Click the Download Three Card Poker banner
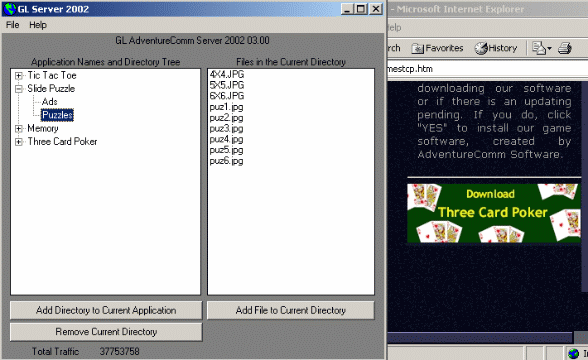588x360 pixels. [494, 213]
